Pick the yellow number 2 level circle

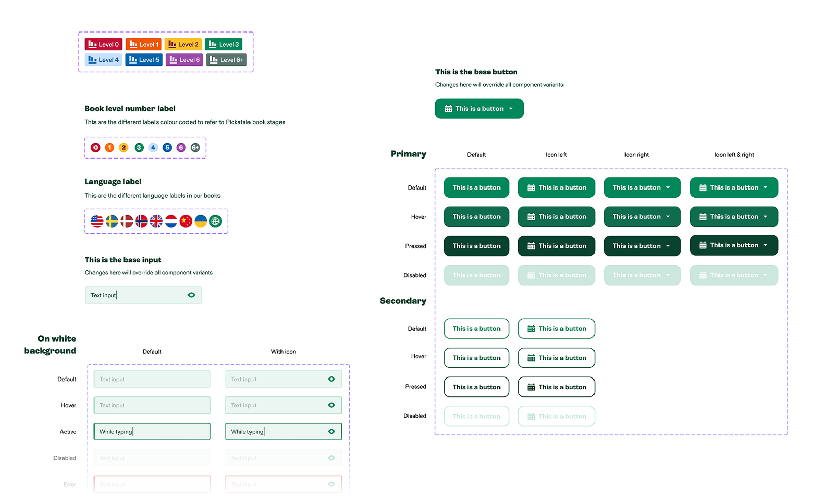pyautogui.click(x=123, y=148)
